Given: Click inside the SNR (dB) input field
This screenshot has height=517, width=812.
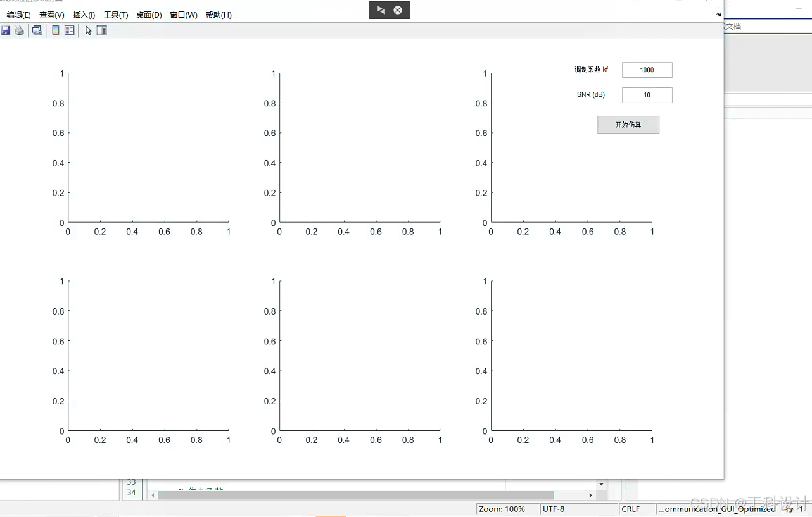Looking at the screenshot, I should [x=647, y=94].
